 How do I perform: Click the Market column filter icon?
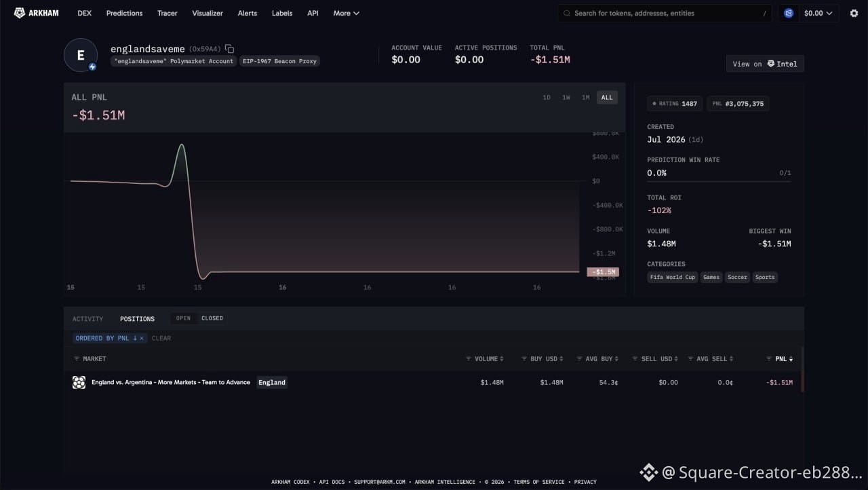(x=77, y=358)
